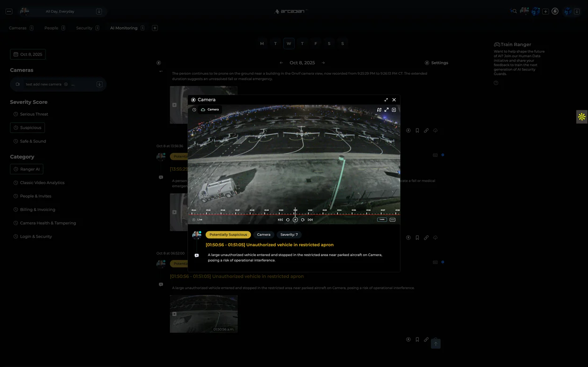The width and height of the screenshot is (588, 367).
Task: Open the 5 min timeline range selector
Action: (x=381, y=219)
